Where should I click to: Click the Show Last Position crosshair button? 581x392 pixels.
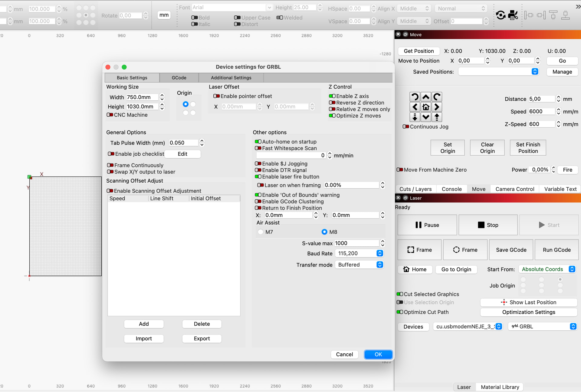click(x=528, y=302)
